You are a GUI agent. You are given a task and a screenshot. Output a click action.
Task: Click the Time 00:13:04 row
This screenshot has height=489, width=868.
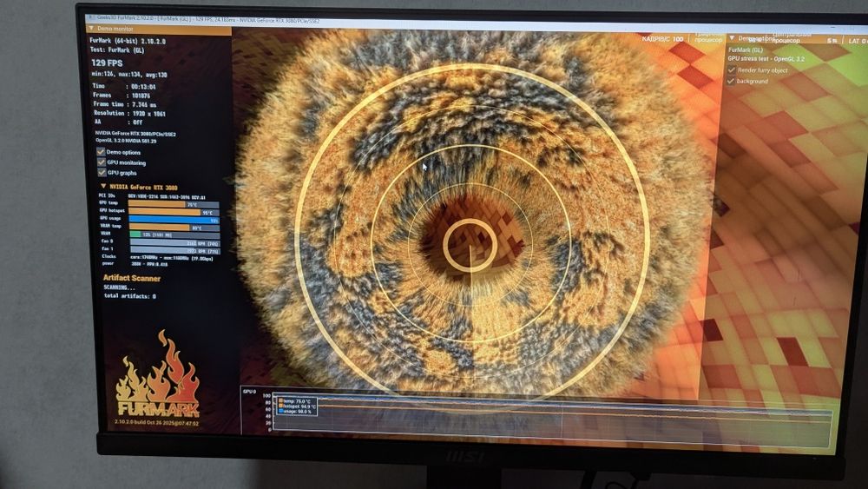click(x=124, y=86)
